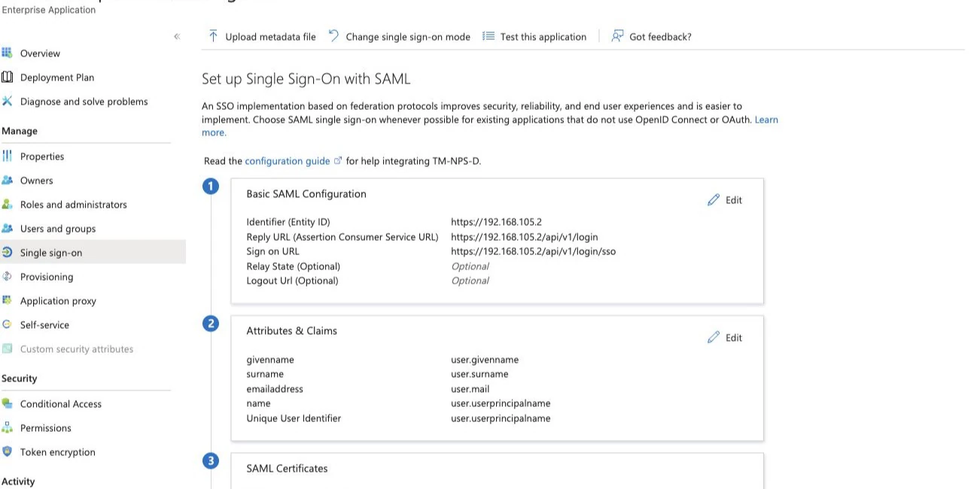The height and width of the screenshot is (489, 980).
Task: Click external link icon beside configuration guide
Action: pyautogui.click(x=338, y=161)
